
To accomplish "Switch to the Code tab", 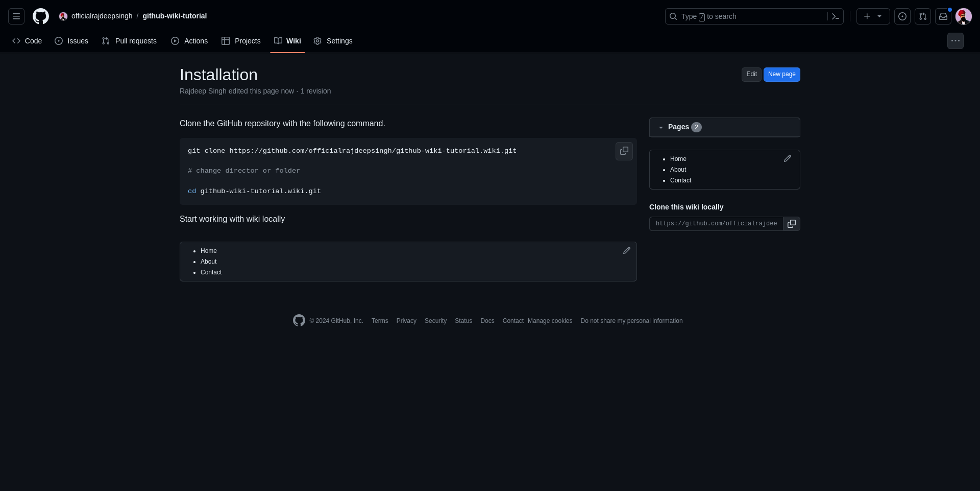I will click(27, 41).
